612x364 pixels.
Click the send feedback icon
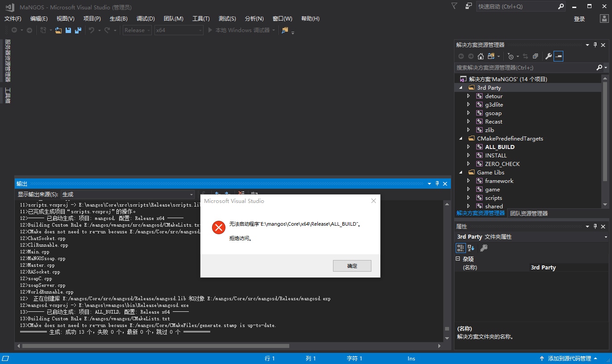(469, 6)
